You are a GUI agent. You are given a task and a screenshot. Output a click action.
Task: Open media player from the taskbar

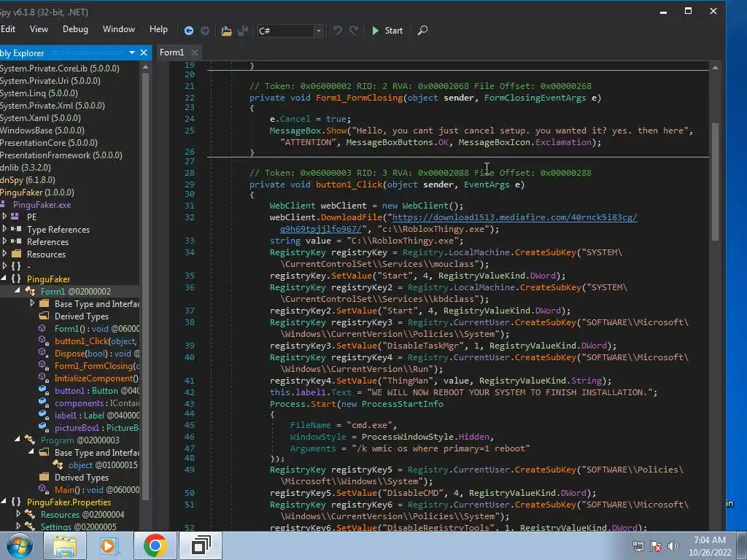tap(108, 545)
